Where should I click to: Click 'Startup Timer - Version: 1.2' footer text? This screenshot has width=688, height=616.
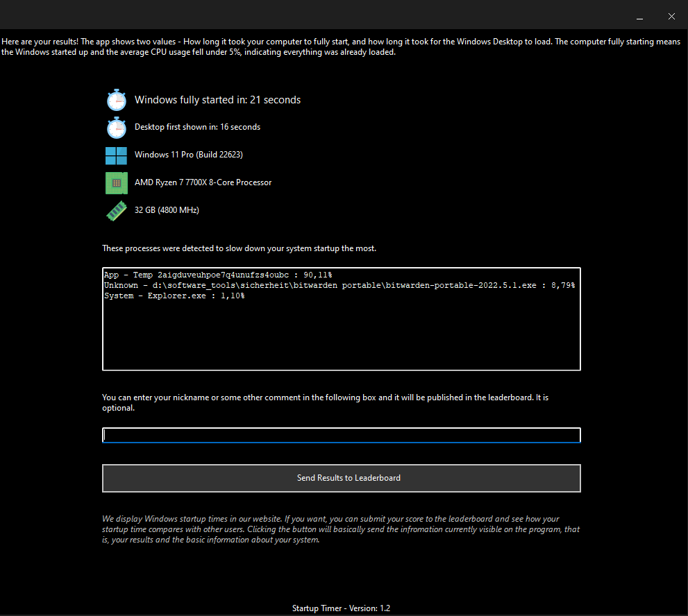[341, 608]
